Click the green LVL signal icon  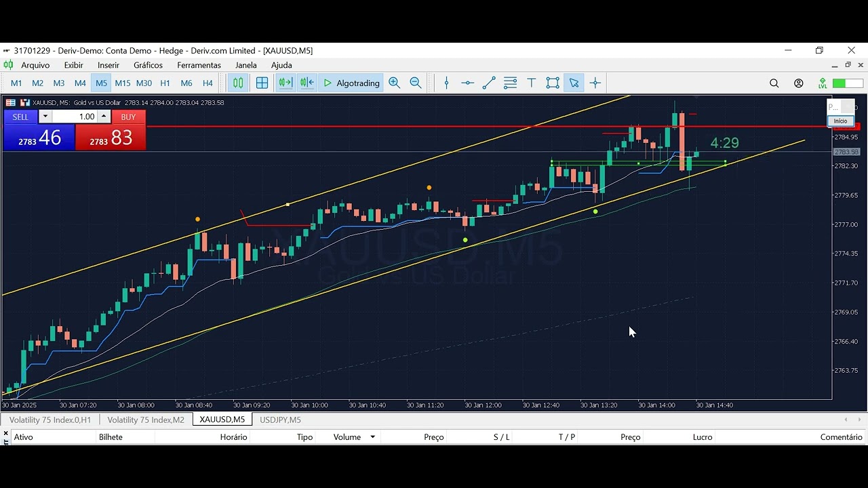[823, 83]
